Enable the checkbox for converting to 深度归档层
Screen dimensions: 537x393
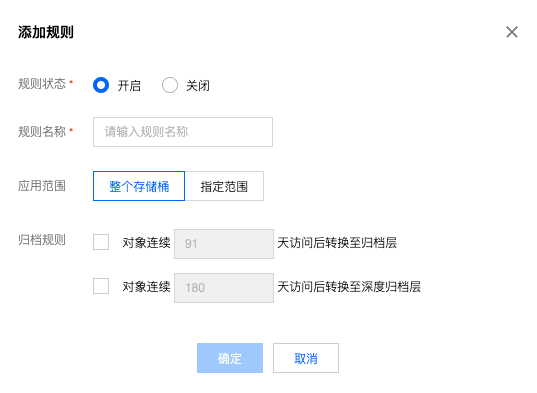pyautogui.click(x=101, y=286)
